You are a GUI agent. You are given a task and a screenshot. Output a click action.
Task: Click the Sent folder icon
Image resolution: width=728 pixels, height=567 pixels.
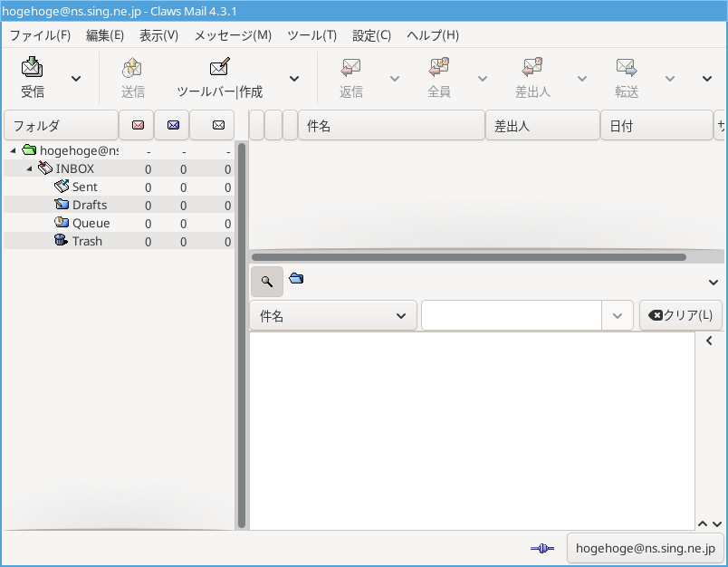62,187
